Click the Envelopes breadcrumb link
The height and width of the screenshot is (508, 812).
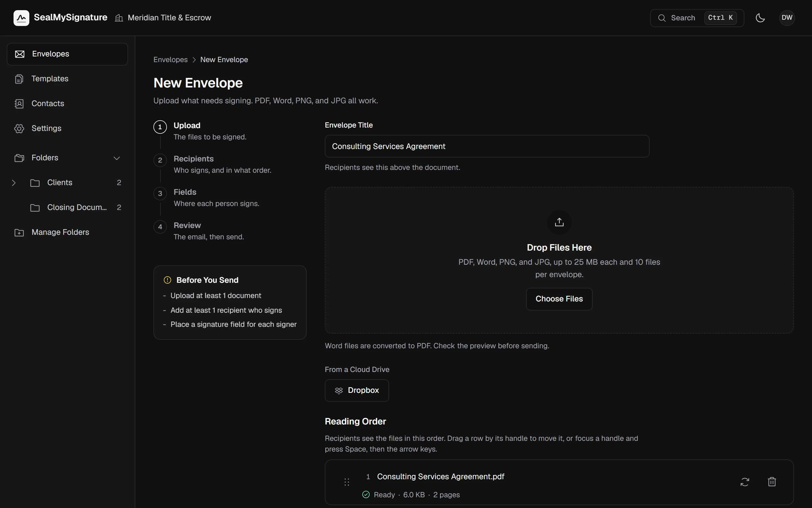point(171,60)
